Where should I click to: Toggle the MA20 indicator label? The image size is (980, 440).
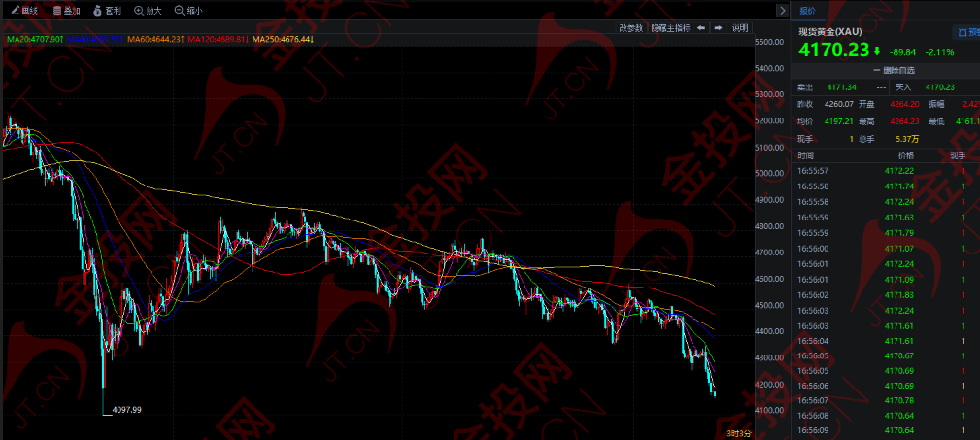(35, 39)
